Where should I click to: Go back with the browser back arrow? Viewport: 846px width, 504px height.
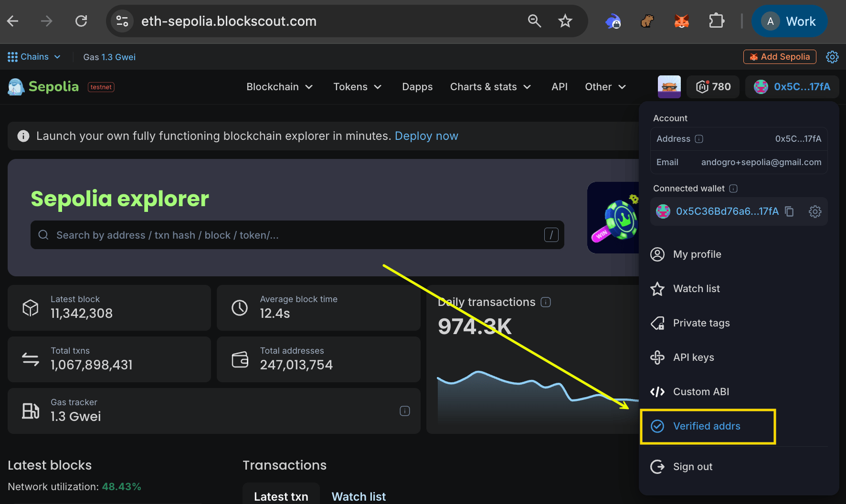click(13, 21)
